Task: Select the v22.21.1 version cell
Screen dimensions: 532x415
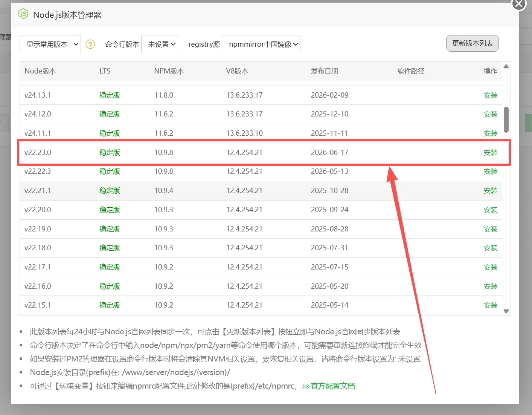Action: click(x=38, y=191)
